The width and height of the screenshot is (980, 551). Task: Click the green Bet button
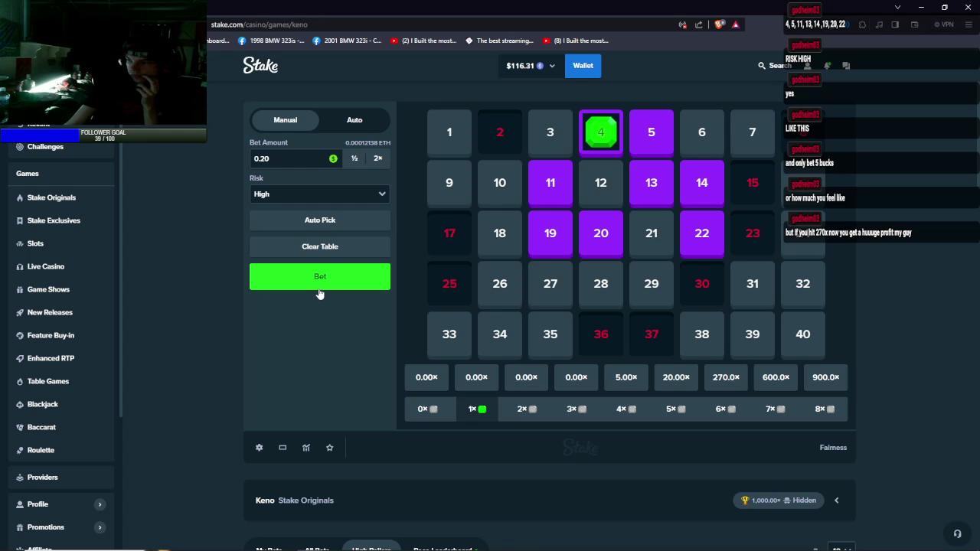[320, 277]
